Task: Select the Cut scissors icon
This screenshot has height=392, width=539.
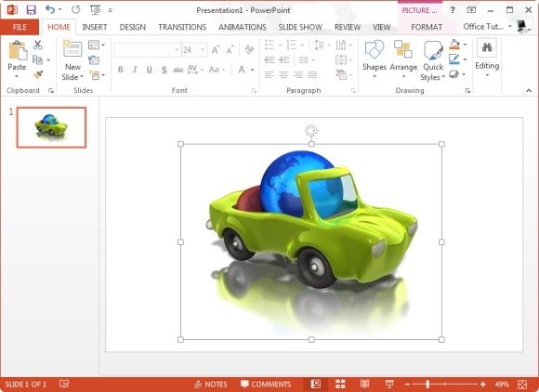Action: click(38, 45)
